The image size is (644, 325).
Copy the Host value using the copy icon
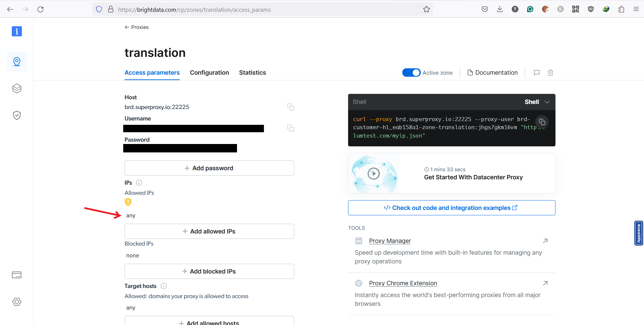pyautogui.click(x=290, y=107)
